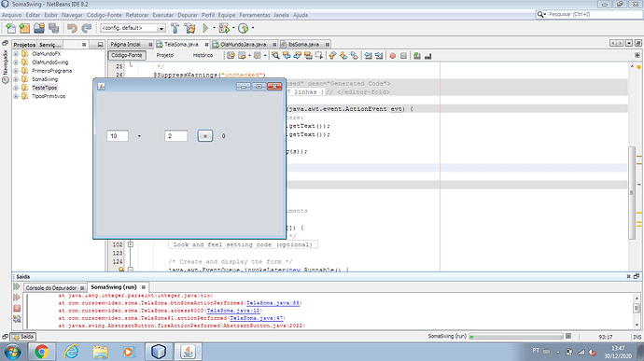This screenshot has height=361, width=644.
Task: Stop the running process in Saída panel
Action: coord(17,308)
